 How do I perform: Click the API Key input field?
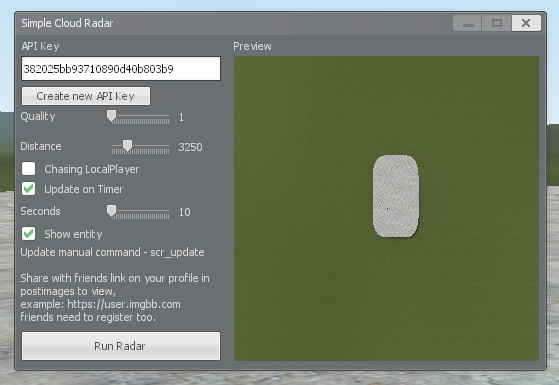point(121,68)
